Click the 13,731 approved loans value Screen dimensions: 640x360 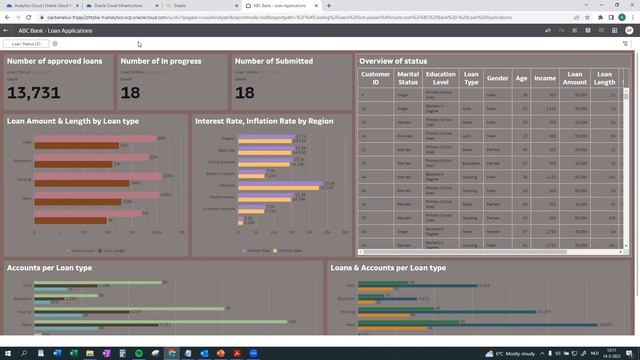pyautogui.click(x=34, y=93)
